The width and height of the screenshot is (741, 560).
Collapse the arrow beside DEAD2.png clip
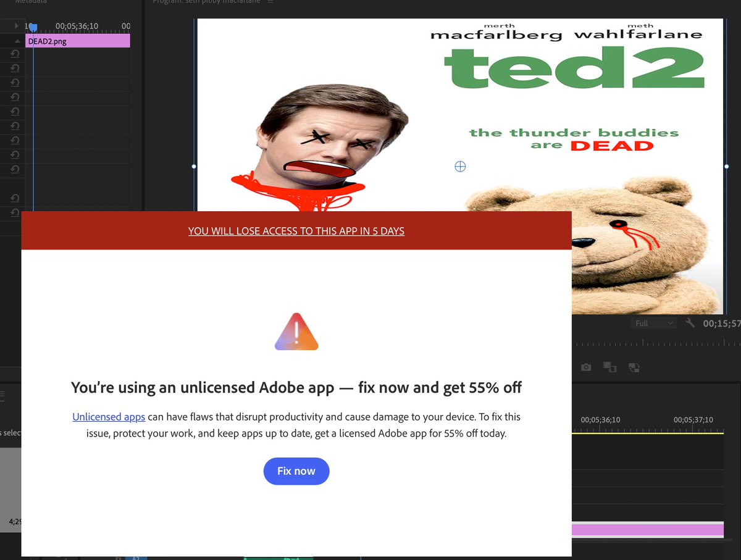tap(17, 41)
